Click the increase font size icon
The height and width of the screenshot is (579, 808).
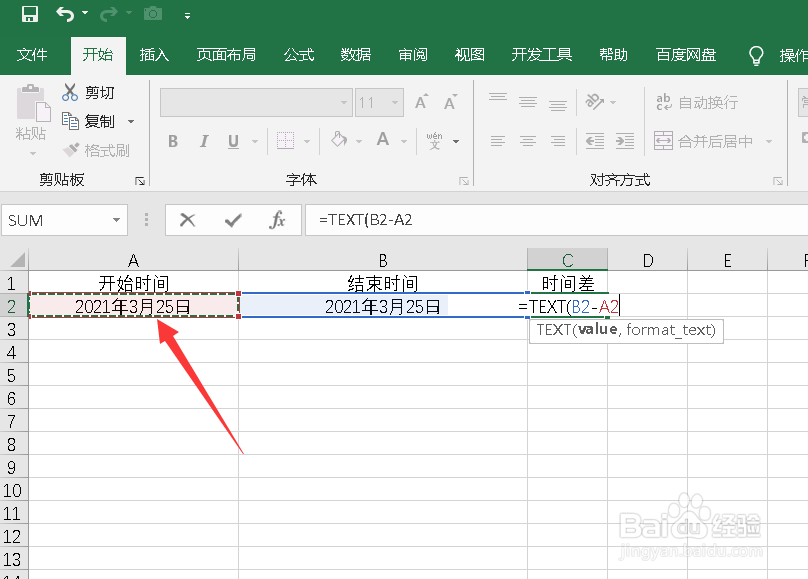tap(422, 102)
